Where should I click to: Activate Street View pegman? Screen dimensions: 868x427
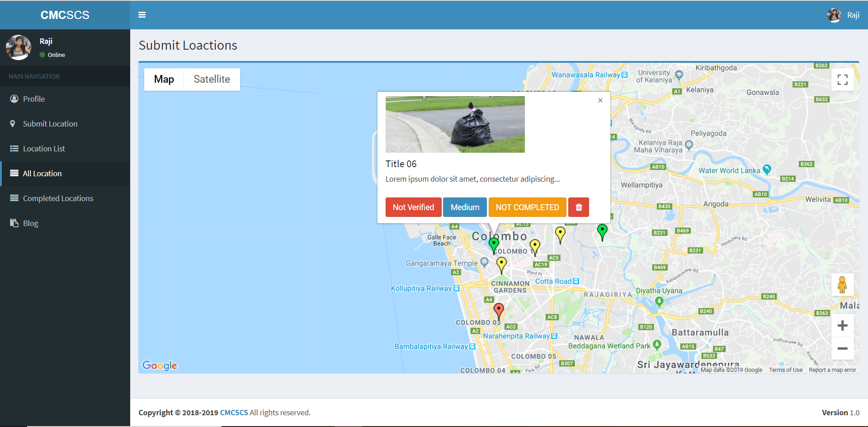pyautogui.click(x=842, y=285)
